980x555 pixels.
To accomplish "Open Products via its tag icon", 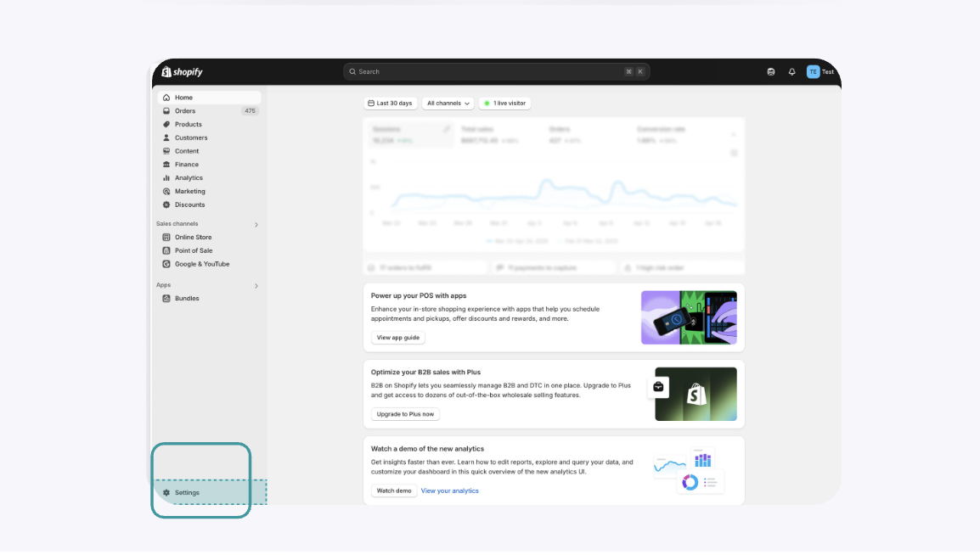I will (x=166, y=125).
